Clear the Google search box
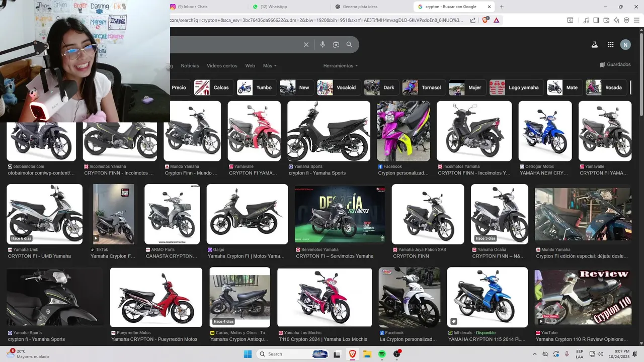 306,45
